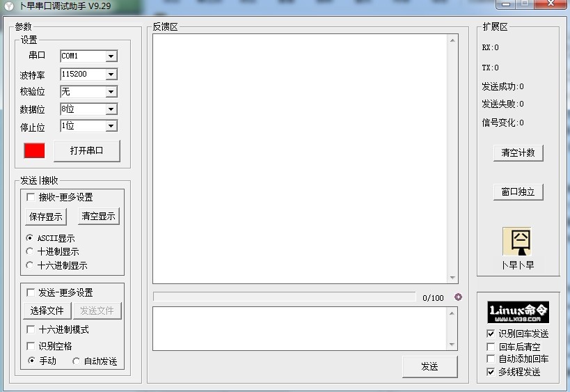Image resolution: width=570 pixels, height=392 pixels.
Task: Expand the 停止位 dropdown
Action: coord(111,126)
